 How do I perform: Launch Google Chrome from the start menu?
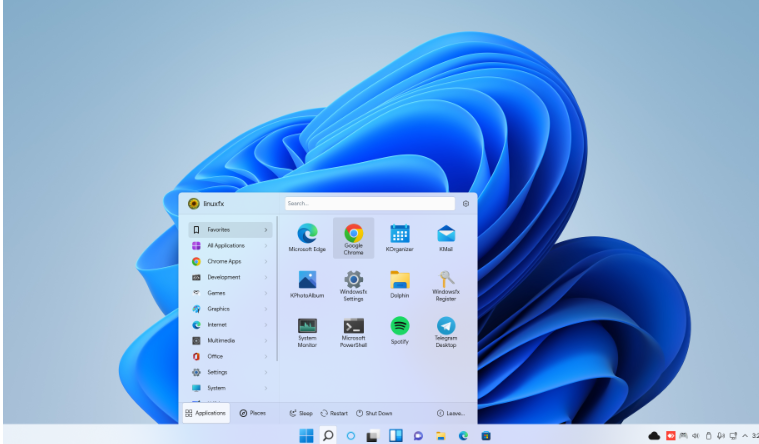click(x=353, y=237)
